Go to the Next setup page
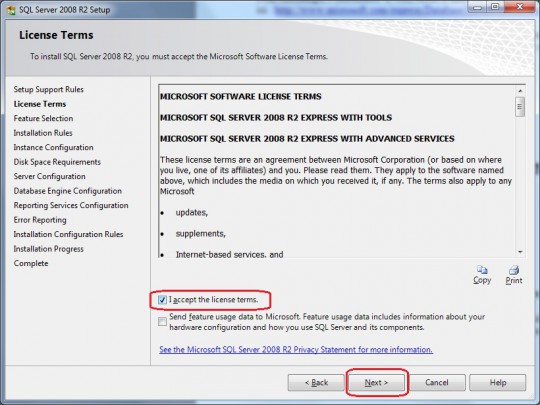540x405 pixels. click(x=376, y=383)
